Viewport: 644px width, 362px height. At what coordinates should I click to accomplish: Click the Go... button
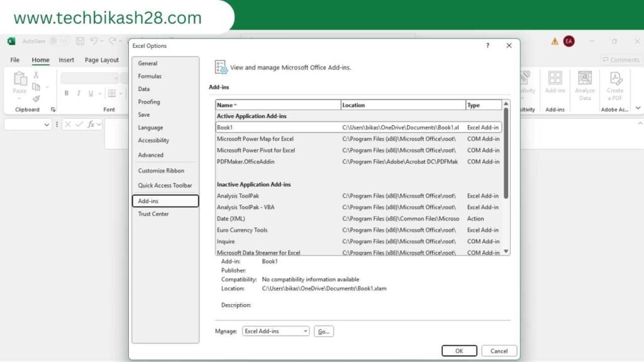point(324,331)
